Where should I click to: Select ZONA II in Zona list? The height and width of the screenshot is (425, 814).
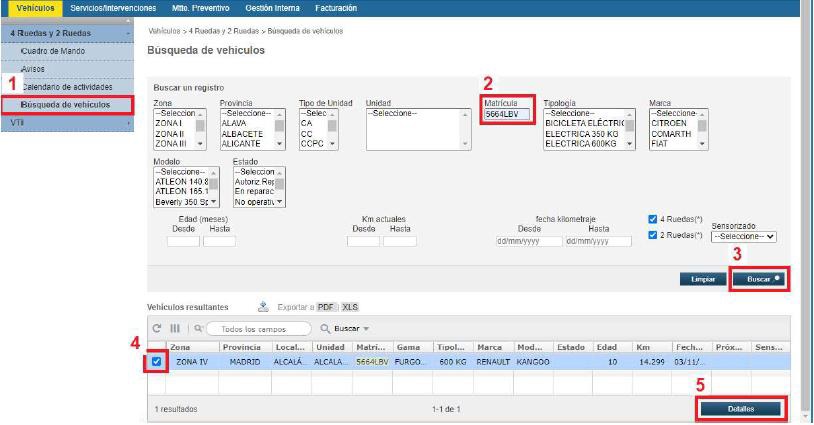pyautogui.click(x=170, y=133)
